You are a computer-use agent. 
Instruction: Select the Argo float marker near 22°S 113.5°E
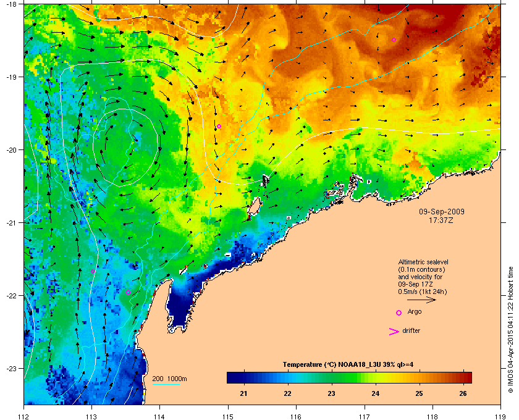(x=128, y=292)
